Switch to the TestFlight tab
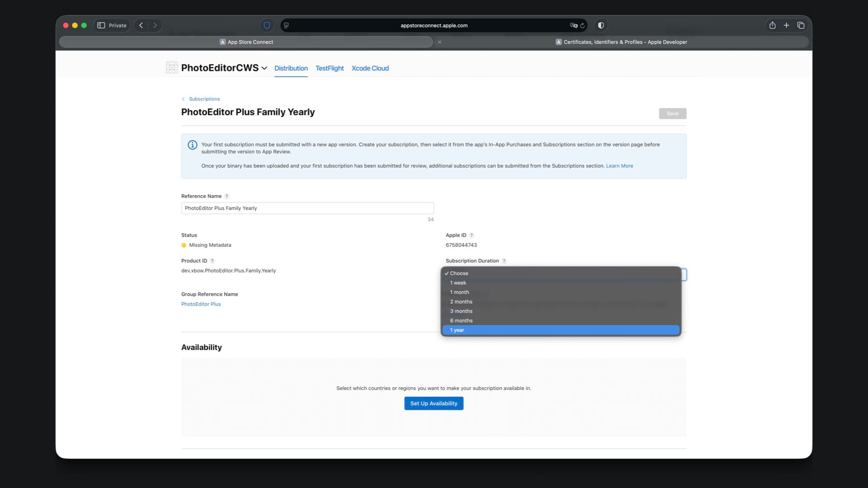This screenshot has height=488, width=868. [329, 68]
